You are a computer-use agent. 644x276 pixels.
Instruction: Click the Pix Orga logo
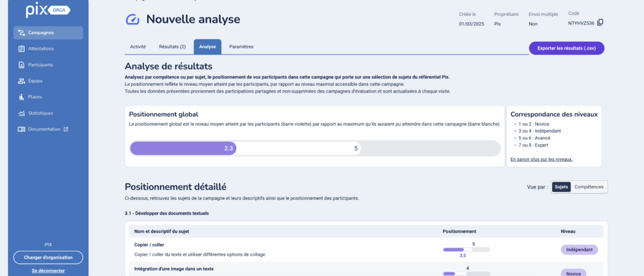(48, 11)
